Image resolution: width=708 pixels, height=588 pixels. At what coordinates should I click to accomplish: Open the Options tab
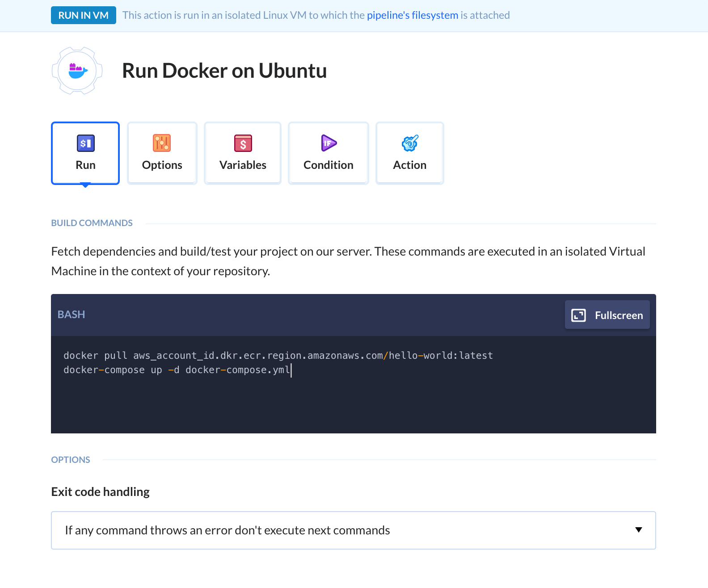click(162, 153)
